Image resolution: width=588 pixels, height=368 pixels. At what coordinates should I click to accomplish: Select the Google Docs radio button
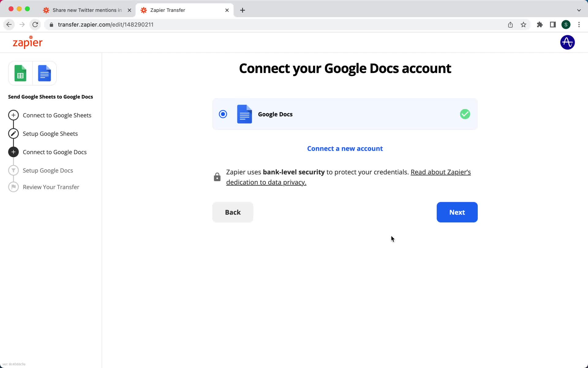pyautogui.click(x=223, y=114)
